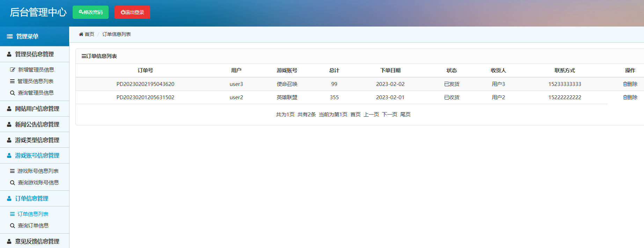Image resolution: width=644 pixels, height=248 pixels.
Task: Expand 管理员信息管理 menu section
Action: point(35,54)
